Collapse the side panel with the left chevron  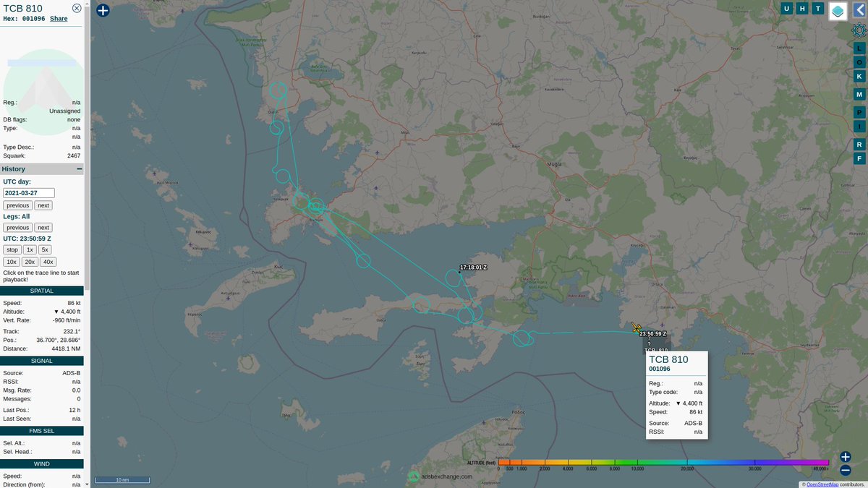coord(859,11)
